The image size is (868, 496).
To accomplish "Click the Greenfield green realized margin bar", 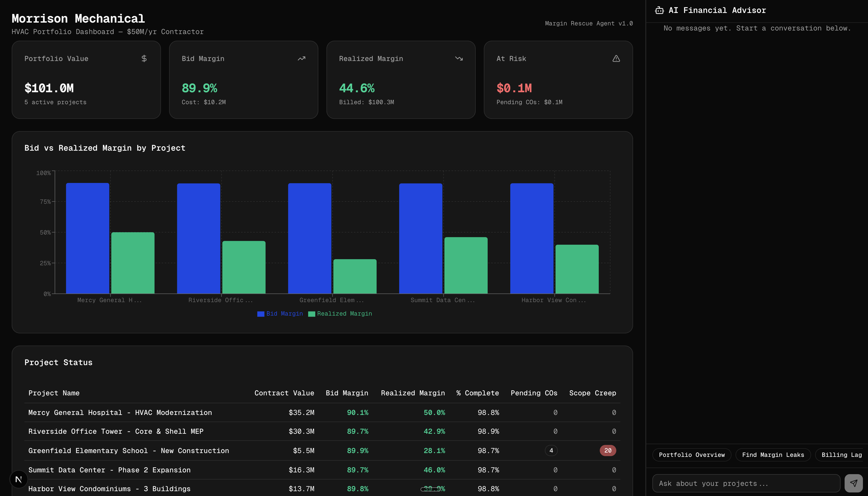I will (x=355, y=276).
